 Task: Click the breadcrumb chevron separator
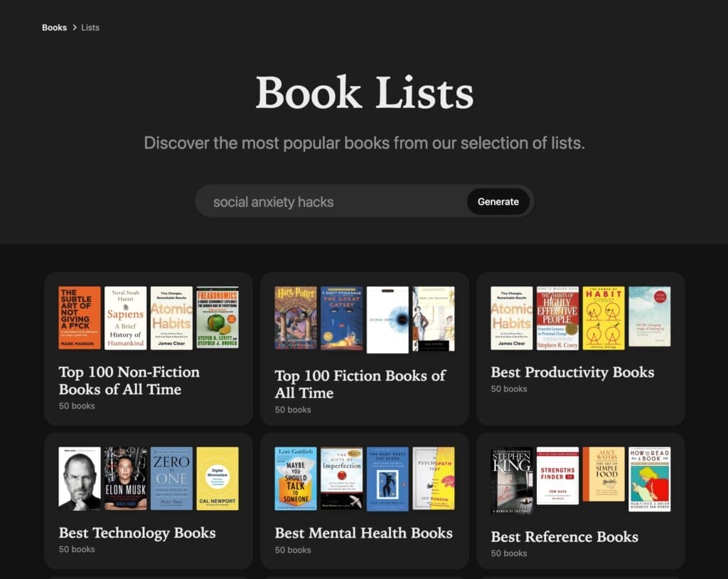(x=74, y=28)
